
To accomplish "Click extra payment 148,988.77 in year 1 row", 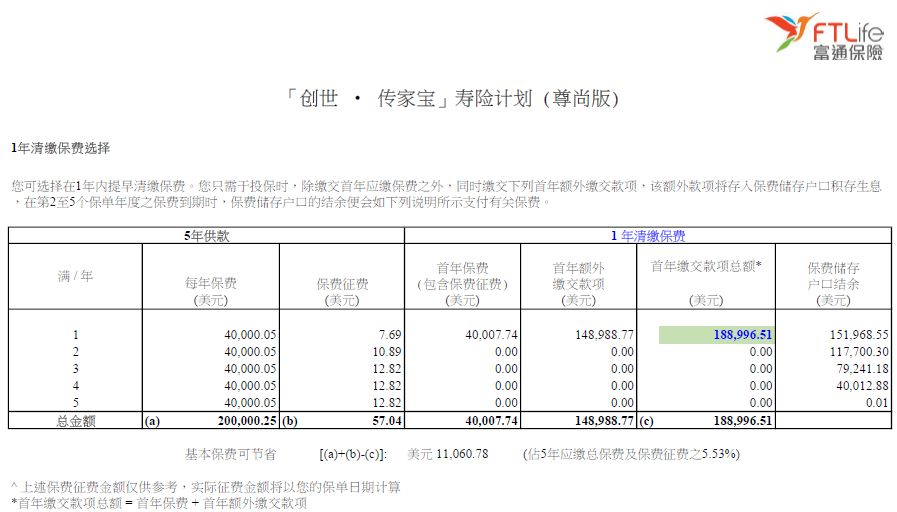I will (605, 335).
